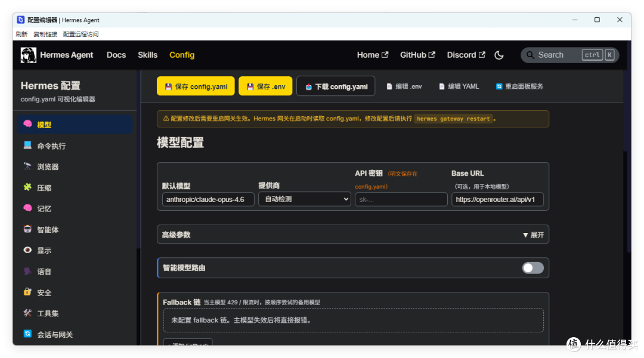Click floppy disk icon on 保存 .env
The width and height of the screenshot is (644, 358).
point(250,86)
